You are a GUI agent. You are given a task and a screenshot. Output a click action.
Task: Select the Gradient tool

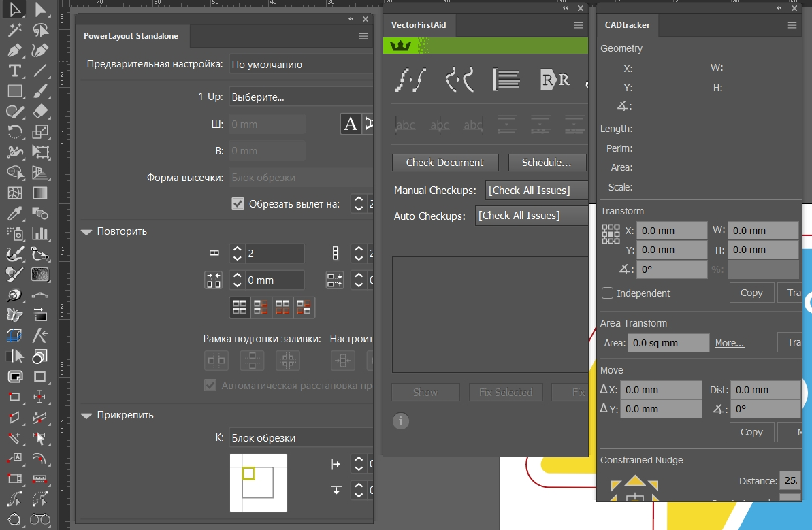[x=40, y=193]
